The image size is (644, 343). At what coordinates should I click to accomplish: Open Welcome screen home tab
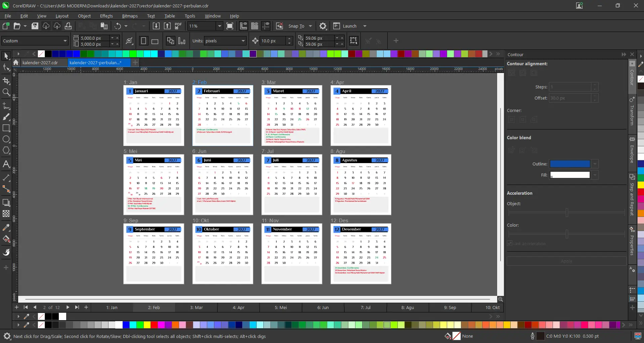click(x=16, y=63)
